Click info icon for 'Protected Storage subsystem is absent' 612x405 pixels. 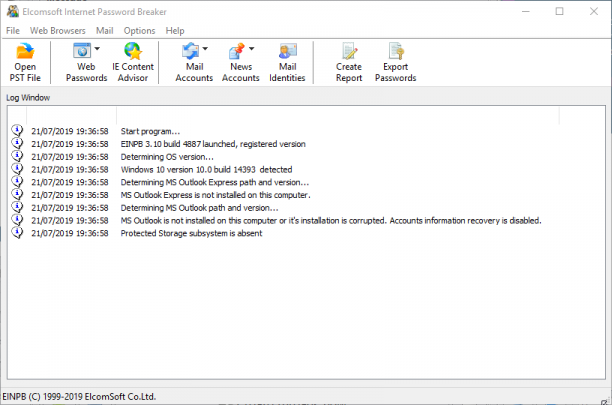(x=17, y=233)
